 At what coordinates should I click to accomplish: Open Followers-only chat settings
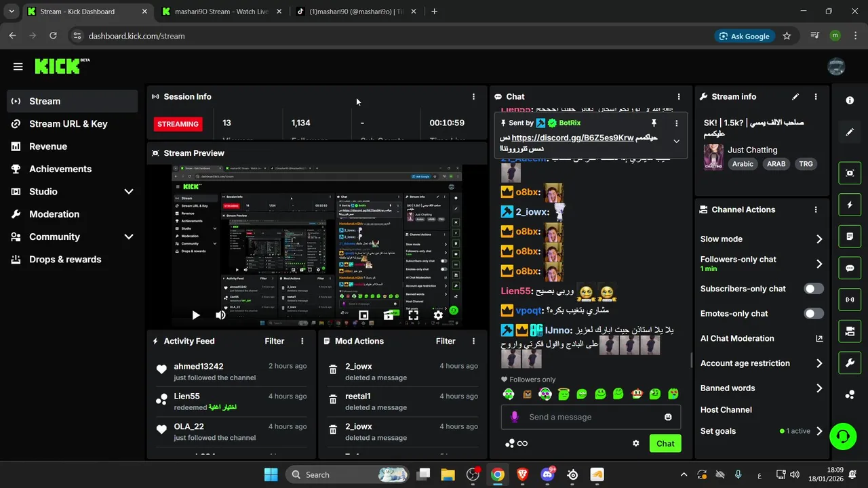point(762,264)
